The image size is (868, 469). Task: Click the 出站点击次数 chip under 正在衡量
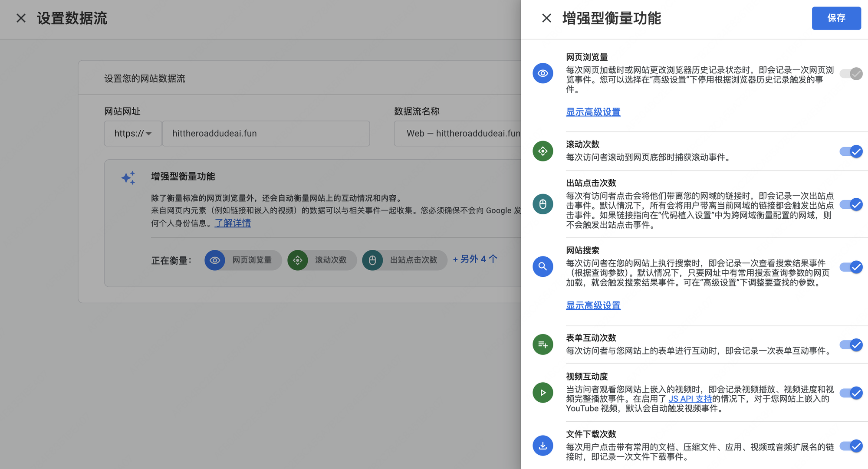[404, 260]
